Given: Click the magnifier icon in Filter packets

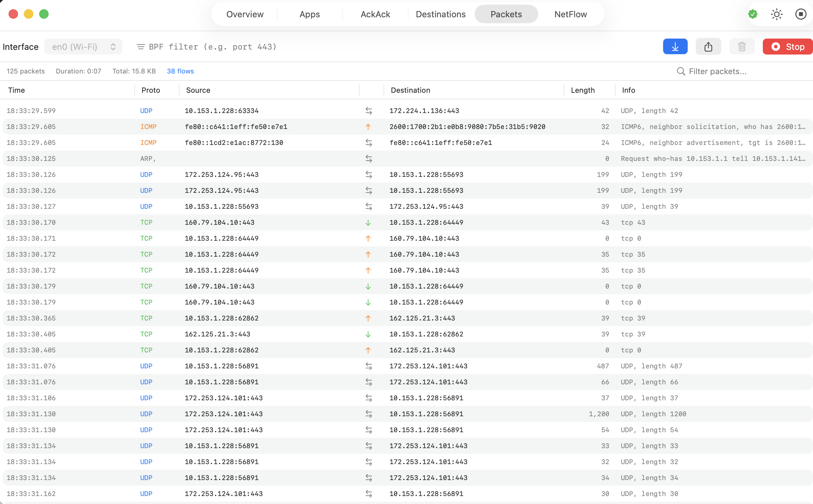Looking at the screenshot, I should [681, 71].
